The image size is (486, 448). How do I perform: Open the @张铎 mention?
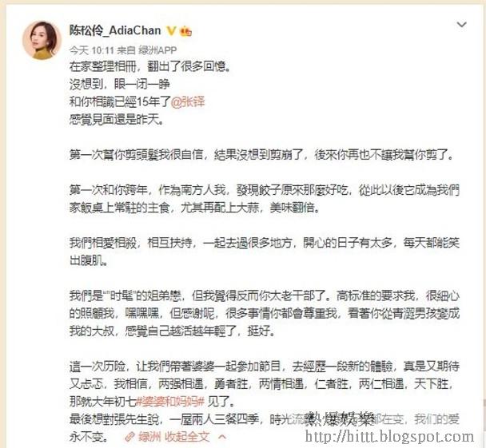pyautogui.click(x=188, y=102)
